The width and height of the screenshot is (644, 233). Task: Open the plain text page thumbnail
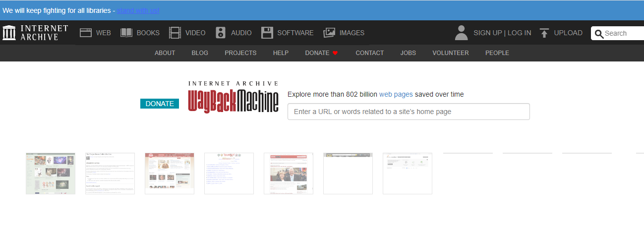[110, 174]
